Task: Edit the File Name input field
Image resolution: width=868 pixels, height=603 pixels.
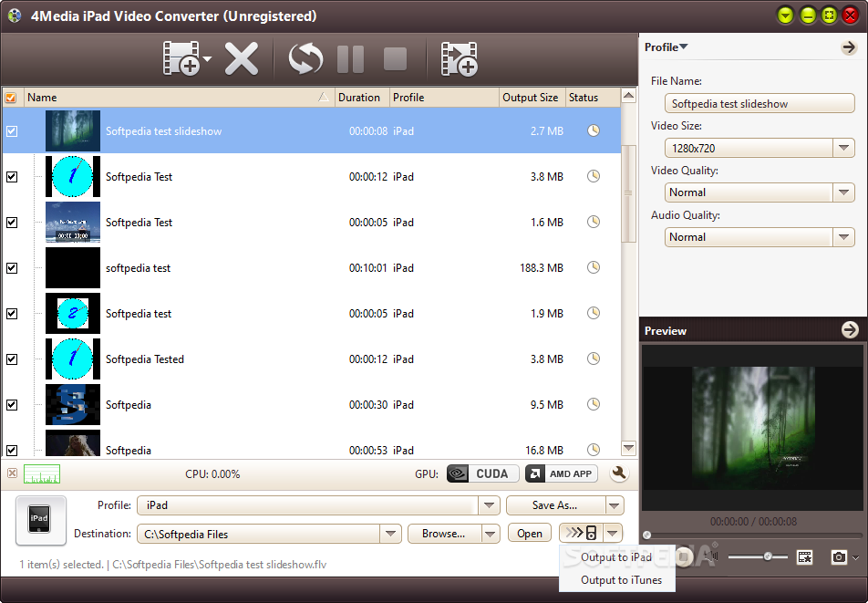Action: [759, 104]
